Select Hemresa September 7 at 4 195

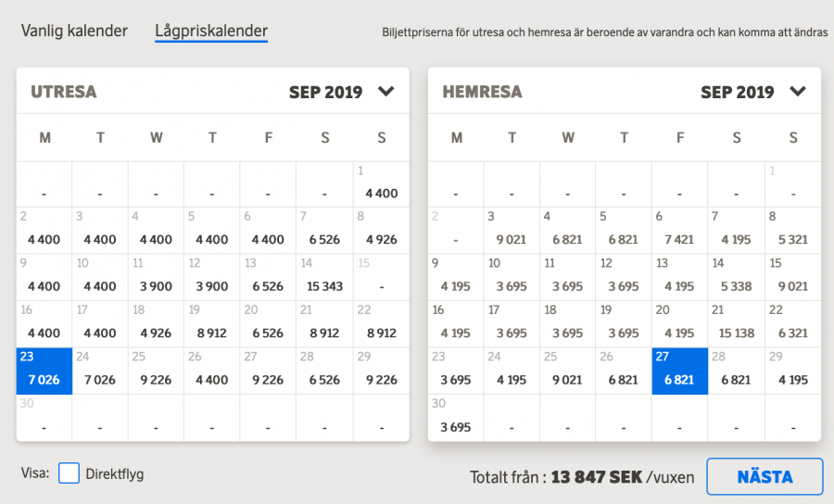tap(737, 231)
